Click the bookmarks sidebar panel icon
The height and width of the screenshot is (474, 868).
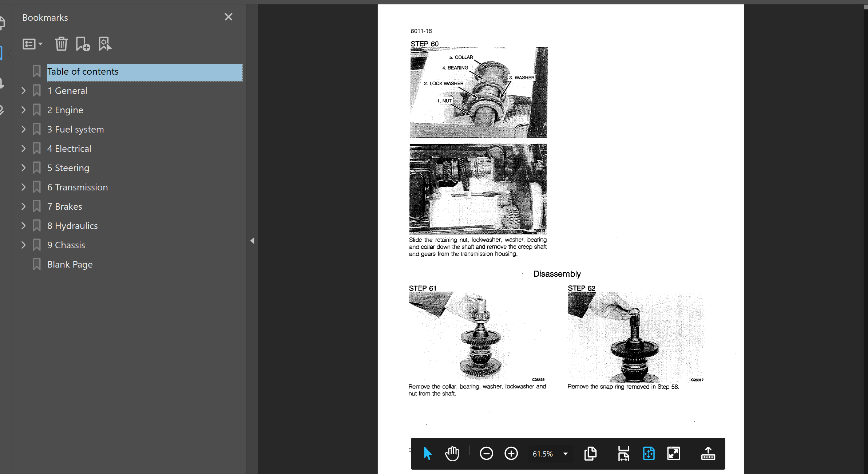pyautogui.click(x=1, y=53)
